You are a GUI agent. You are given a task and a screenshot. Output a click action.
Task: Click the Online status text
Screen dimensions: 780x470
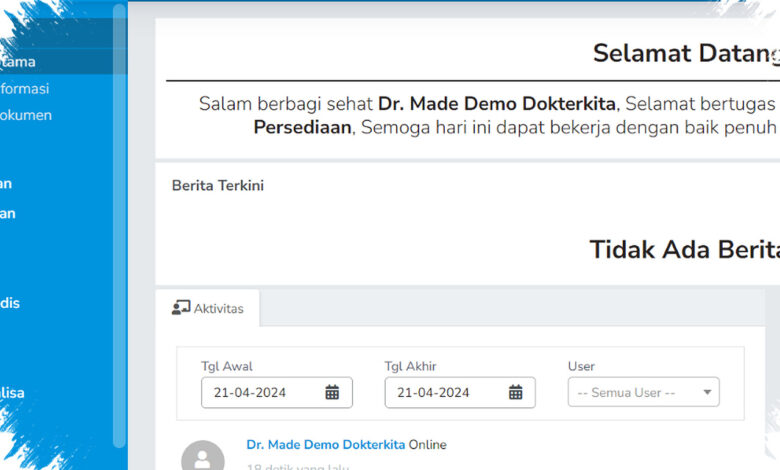click(427, 445)
